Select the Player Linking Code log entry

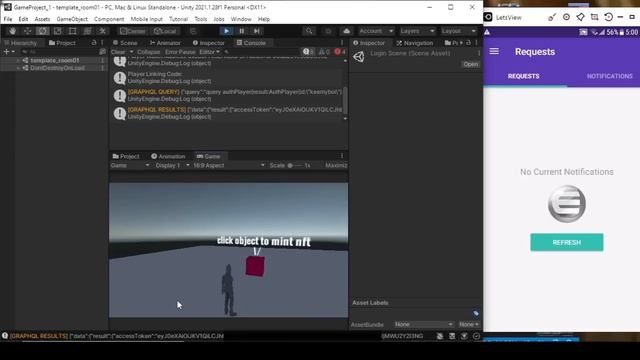(228, 78)
